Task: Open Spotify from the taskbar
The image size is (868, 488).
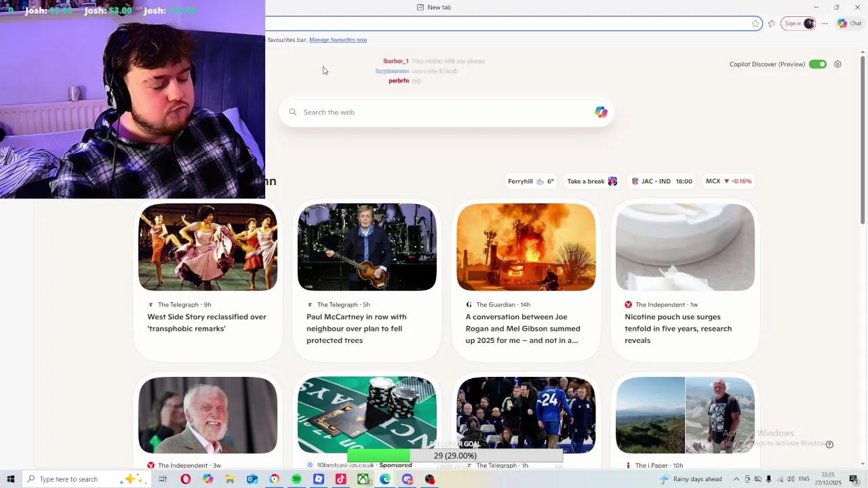Action: click(296, 479)
